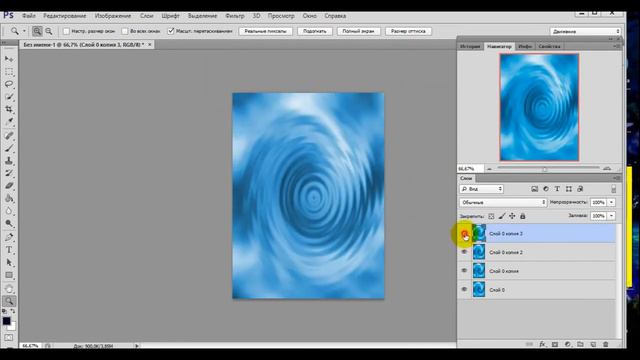Viewport: 640px width, 360px height.
Task: Select the Healing Brush tool
Action: (x=9, y=136)
